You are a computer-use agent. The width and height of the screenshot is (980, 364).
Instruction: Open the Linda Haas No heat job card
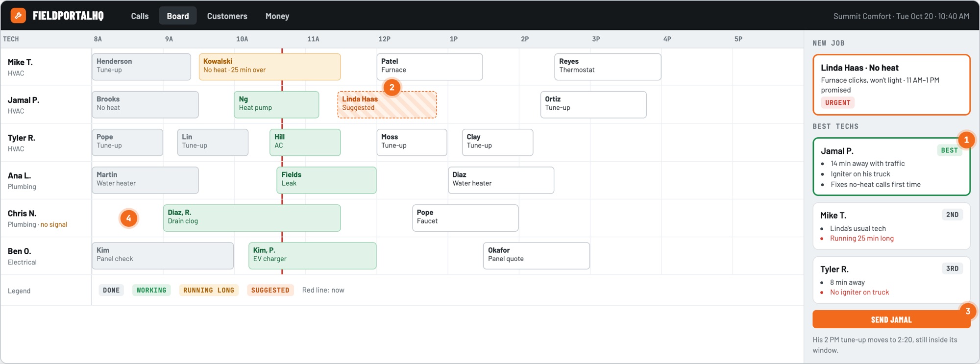[x=891, y=85]
